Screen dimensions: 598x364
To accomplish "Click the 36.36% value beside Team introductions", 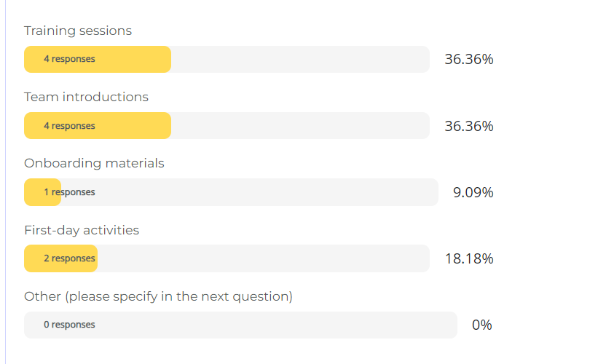I will point(469,126).
